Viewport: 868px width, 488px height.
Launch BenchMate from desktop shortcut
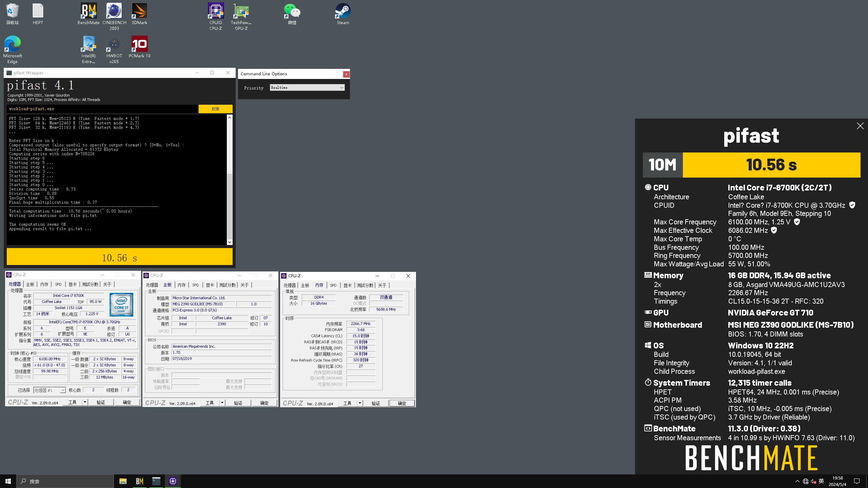pyautogui.click(x=88, y=14)
